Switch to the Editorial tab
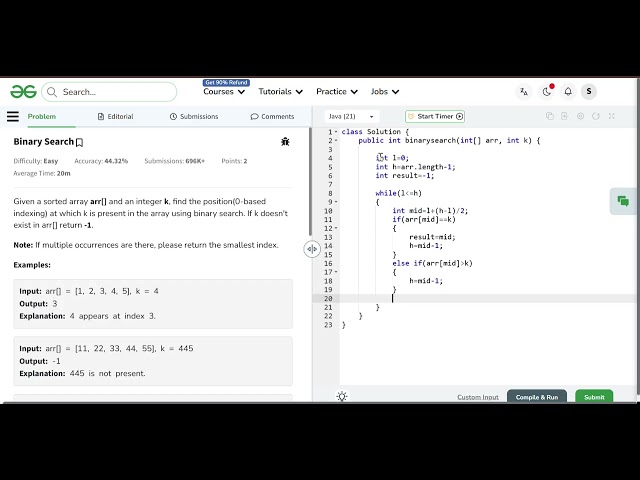The image size is (640, 480). pyautogui.click(x=116, y=116)
